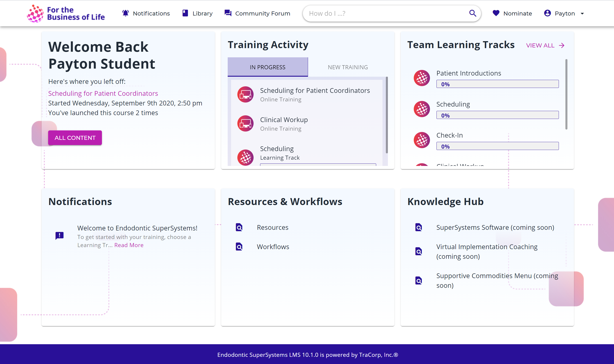This screenshot has width=614, height=364.
Task: Select the In Progress tab
Action: [268, 67]
